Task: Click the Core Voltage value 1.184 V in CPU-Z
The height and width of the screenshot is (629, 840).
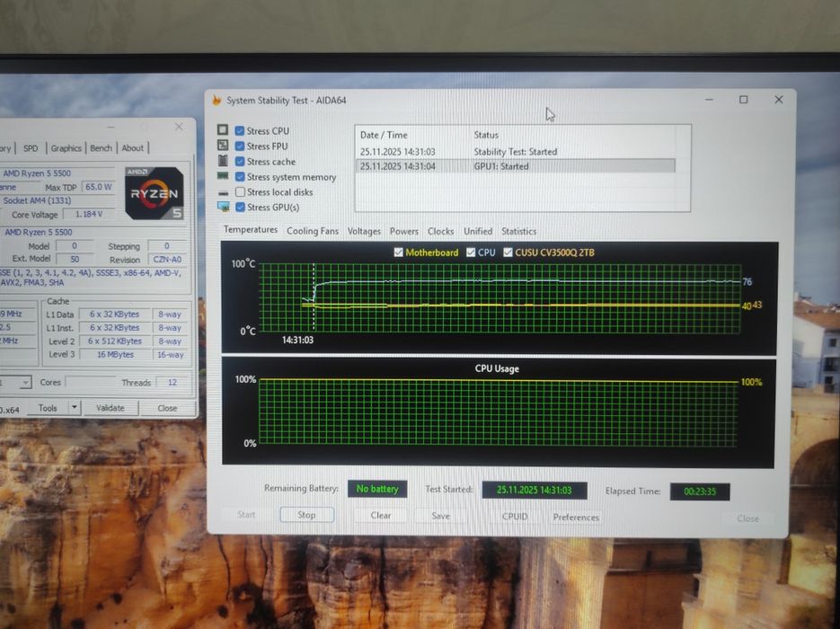Action: pyautogui.click(x=88, y=214)
